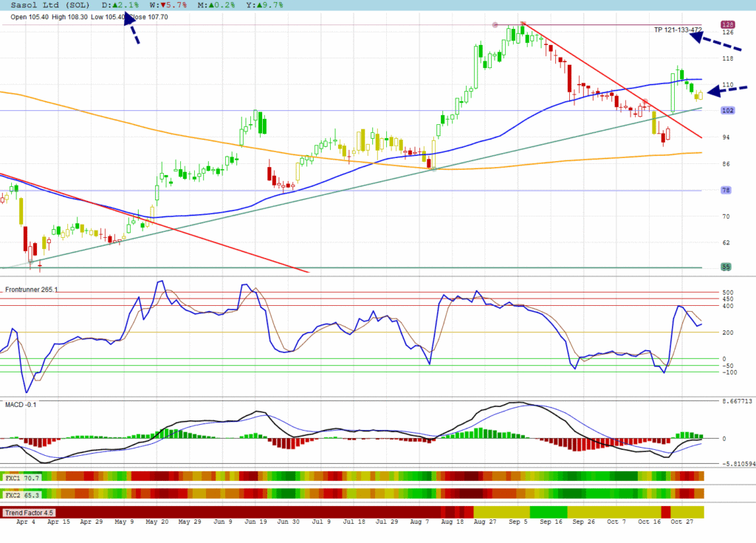Select the FXC2 65.3 heatmap label
The image size is (756, 543).
[x=21, y=494]
